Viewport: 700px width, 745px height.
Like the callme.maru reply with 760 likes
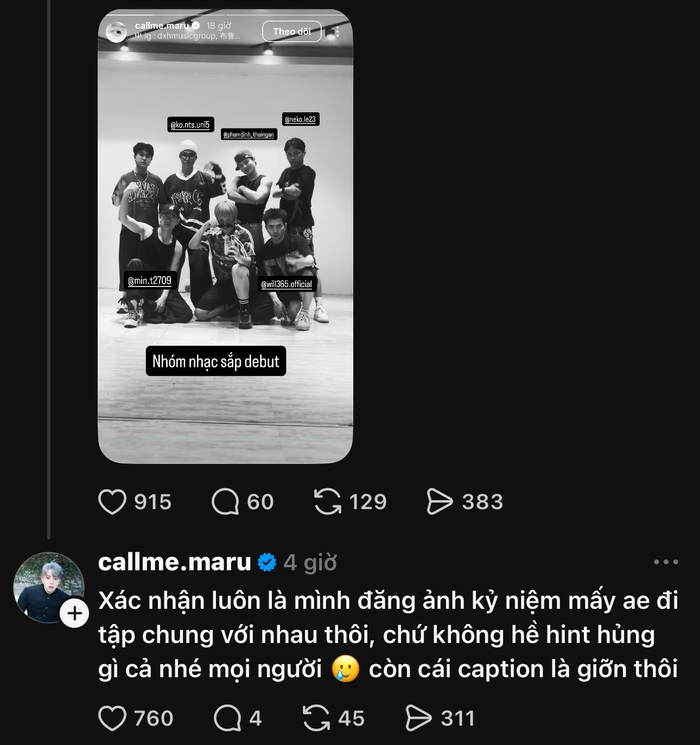[x=112, y=718]
